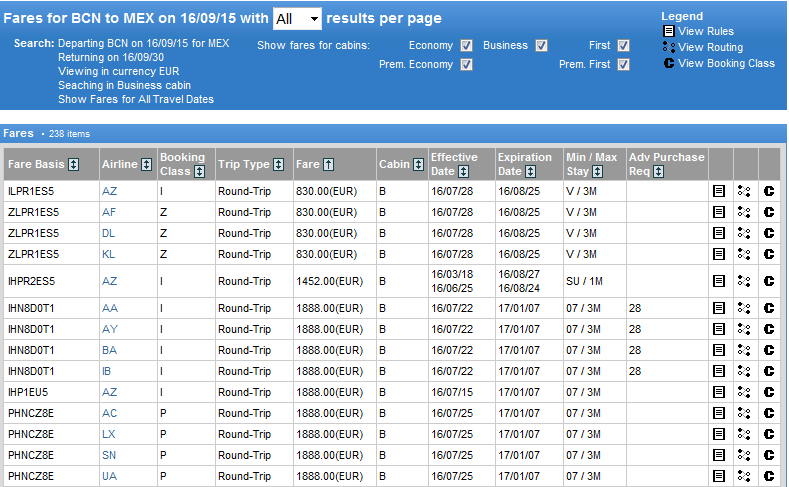Click the AZ airline link in first row
This screenshot has height=487, width=789.
click(x=109, y=191)
